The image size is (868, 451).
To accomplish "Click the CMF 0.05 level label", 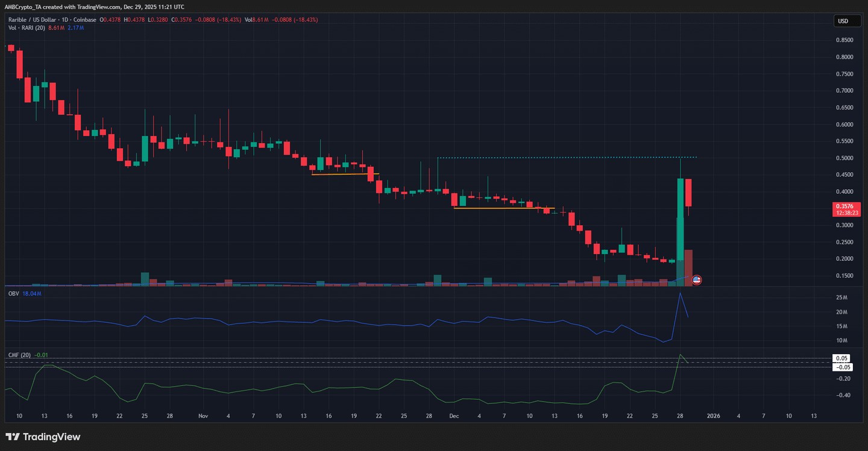I will [842, 358].
